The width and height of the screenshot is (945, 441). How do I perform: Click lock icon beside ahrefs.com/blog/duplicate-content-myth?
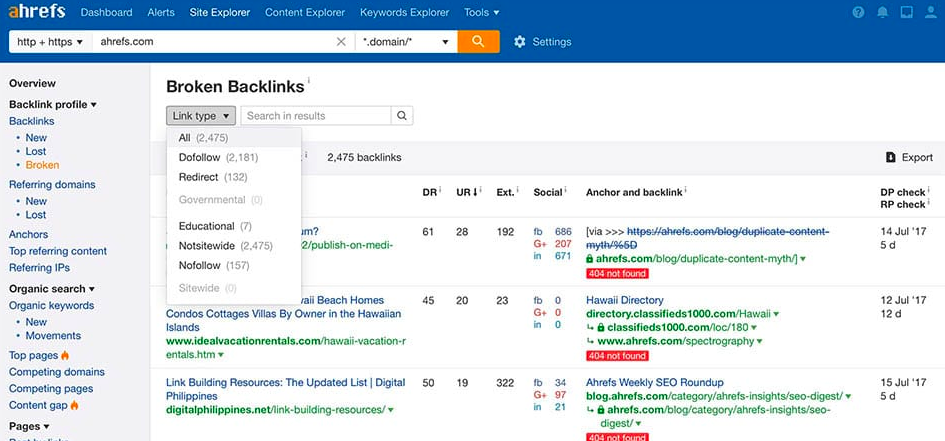click(589, 258)
